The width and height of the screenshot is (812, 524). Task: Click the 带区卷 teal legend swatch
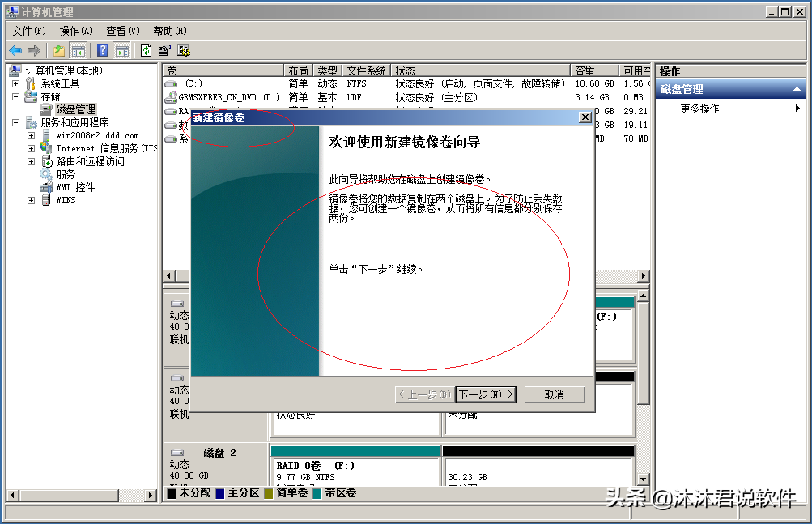tap(317, 493)
